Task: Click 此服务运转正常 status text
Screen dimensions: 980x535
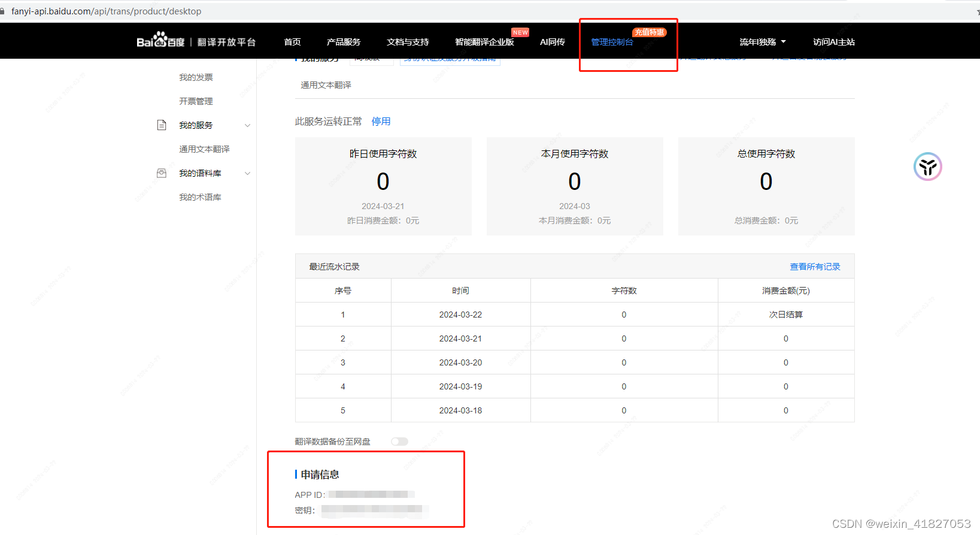Action: pos(328,122)
